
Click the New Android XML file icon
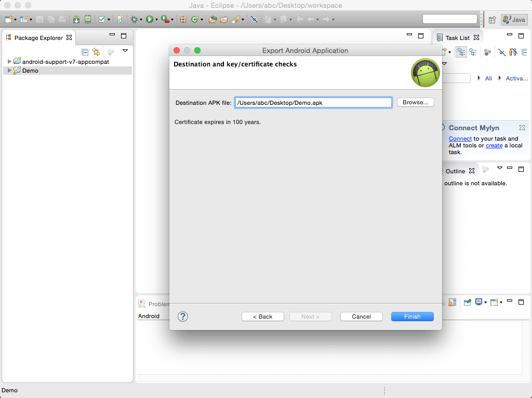(x=121, y=19)
